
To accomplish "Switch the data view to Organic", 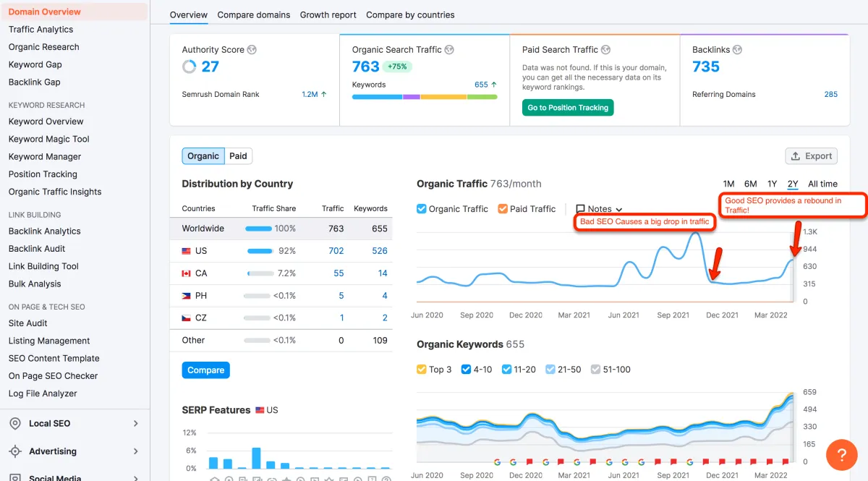I will [203, 156].
